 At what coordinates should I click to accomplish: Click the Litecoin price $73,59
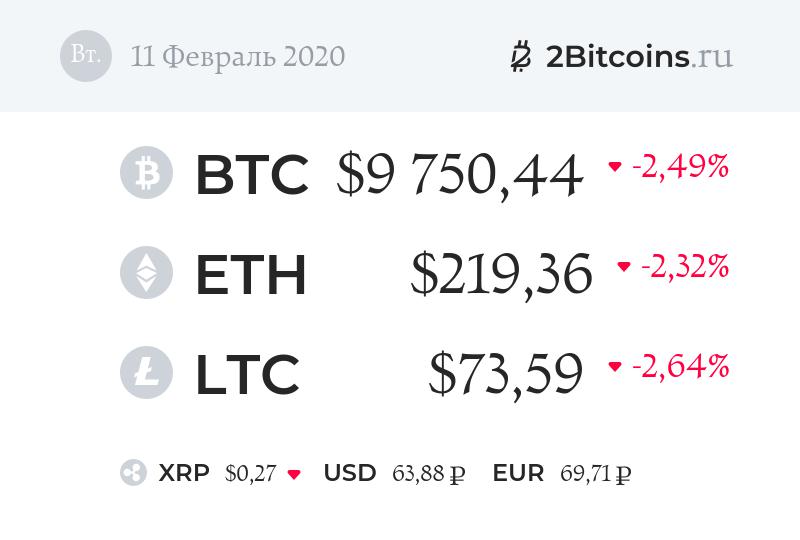point(506,373)
